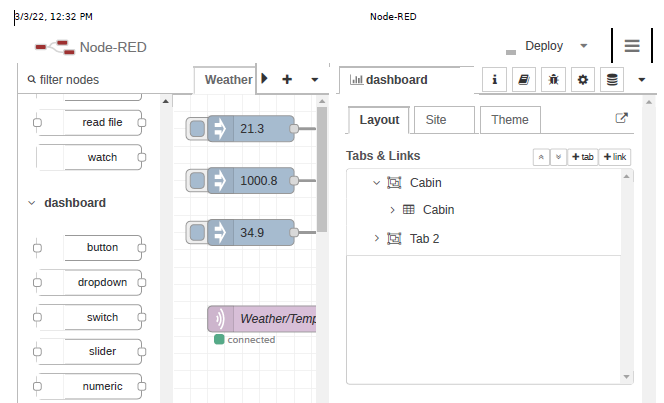Click the Weather/Temp MQTT node icon
Viewport: 664px width, 403px height.
coord(220,319)
